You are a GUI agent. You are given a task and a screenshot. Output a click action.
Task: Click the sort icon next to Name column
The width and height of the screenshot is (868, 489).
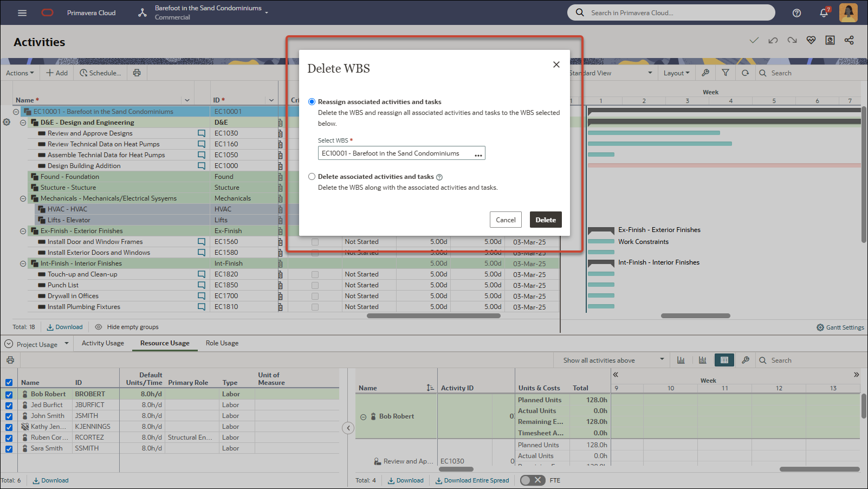(x=430, y=388)
